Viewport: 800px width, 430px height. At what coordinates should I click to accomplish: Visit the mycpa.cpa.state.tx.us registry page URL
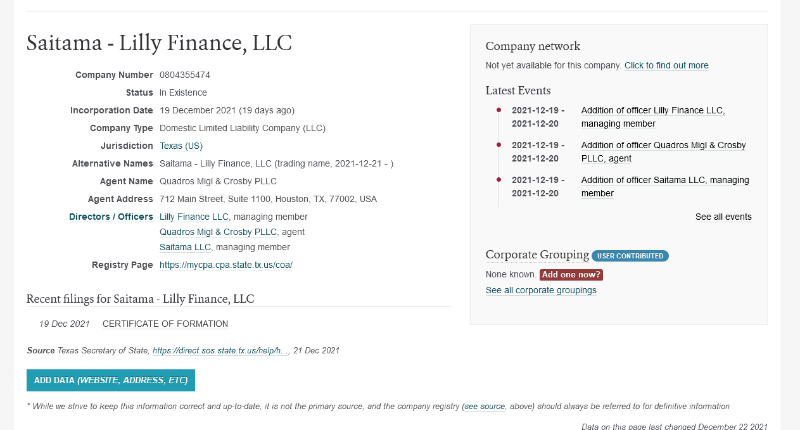pos(225,265)
